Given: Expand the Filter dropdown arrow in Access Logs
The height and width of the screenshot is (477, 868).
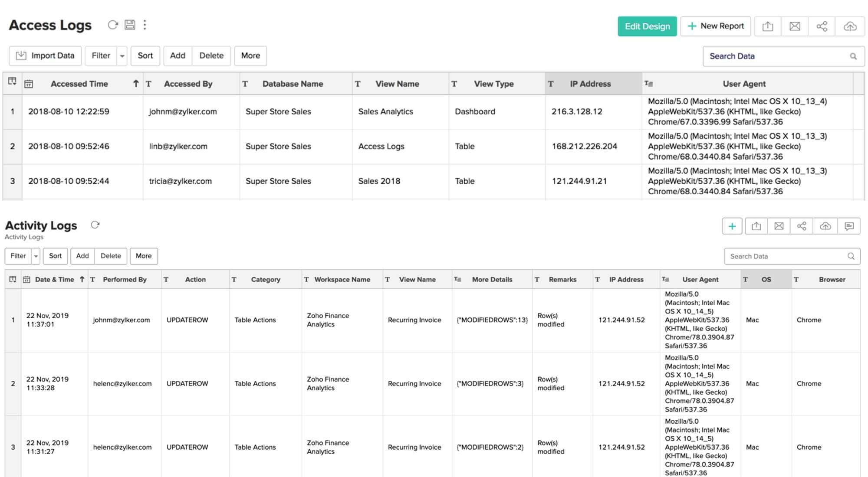Looking at the screenshot, I should click(x=122, y=56).
